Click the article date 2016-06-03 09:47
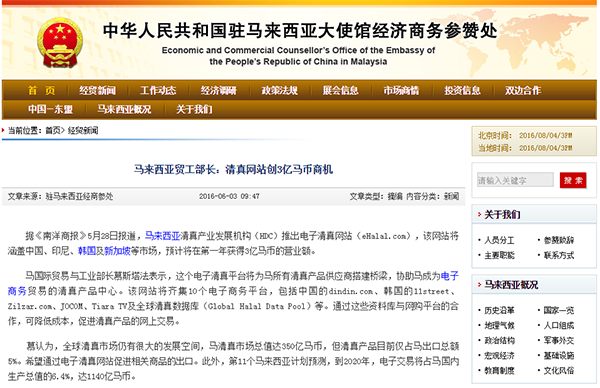Screen dimensions: 600x388 click(x=229, y=196)
